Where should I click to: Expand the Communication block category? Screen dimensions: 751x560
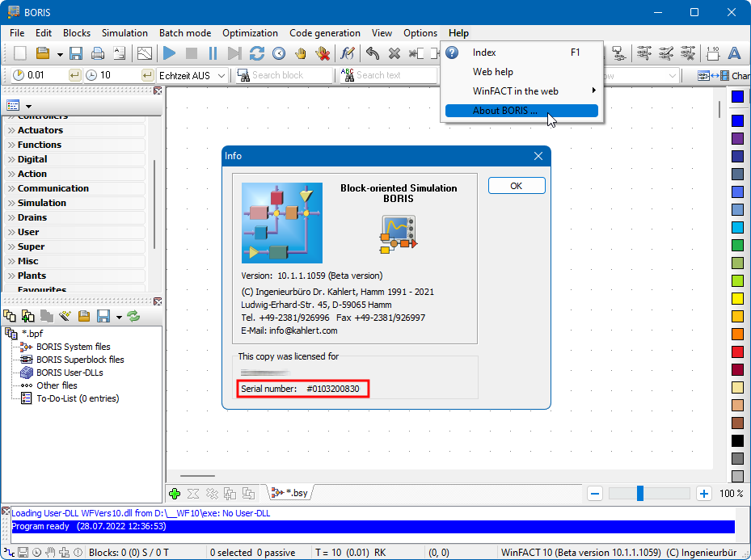coord(74,188)
